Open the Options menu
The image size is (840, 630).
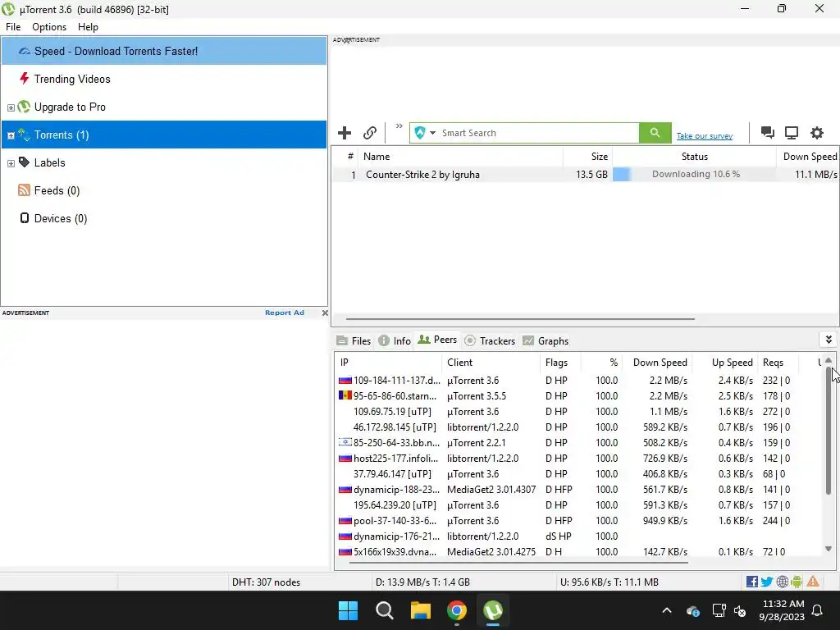click(x=49, y=27)
